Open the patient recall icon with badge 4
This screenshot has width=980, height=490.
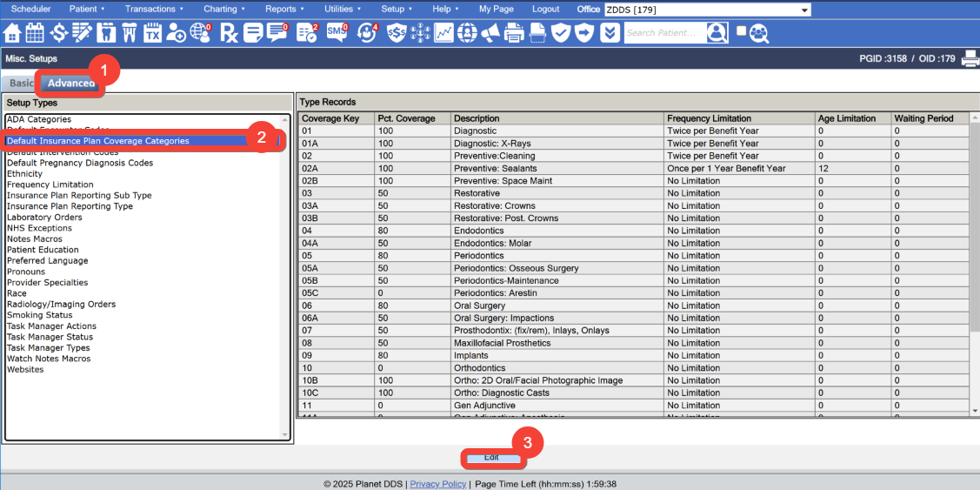[x=367, y=32]
